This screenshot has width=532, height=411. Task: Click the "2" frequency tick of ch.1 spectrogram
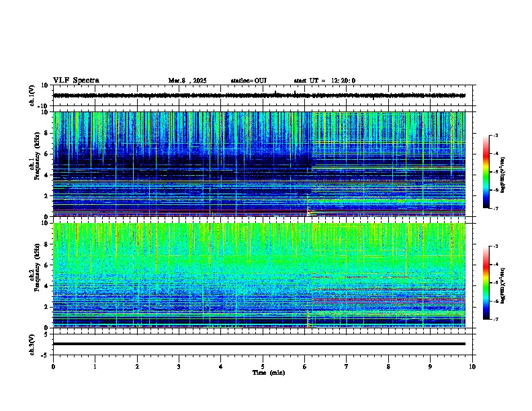pos(47,195)
